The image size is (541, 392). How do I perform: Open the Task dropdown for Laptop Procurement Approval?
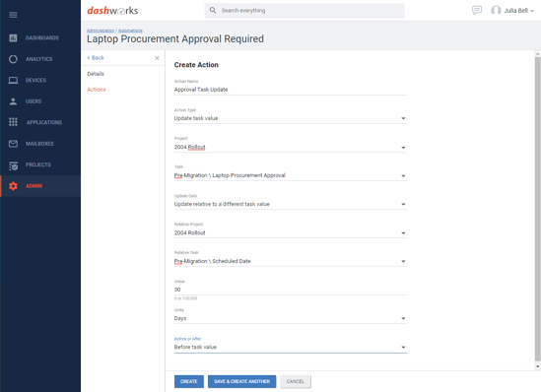coord(290,175)
